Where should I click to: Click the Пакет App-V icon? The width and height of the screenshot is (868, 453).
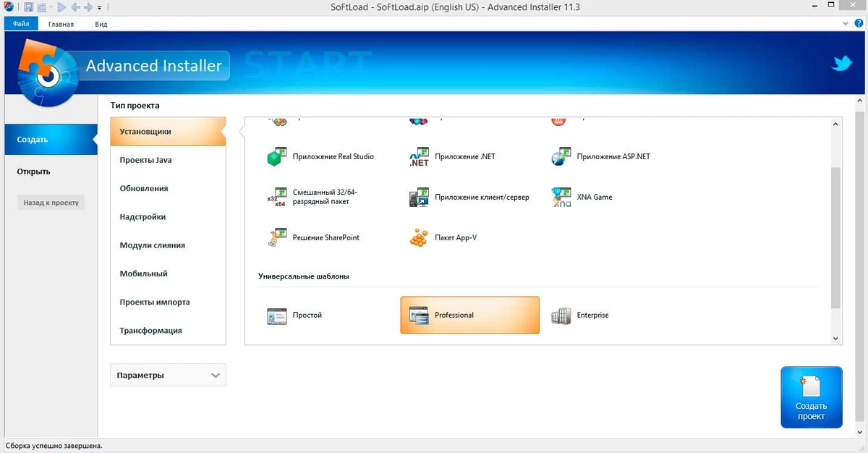pyautogui.click(x=419, y=237)
